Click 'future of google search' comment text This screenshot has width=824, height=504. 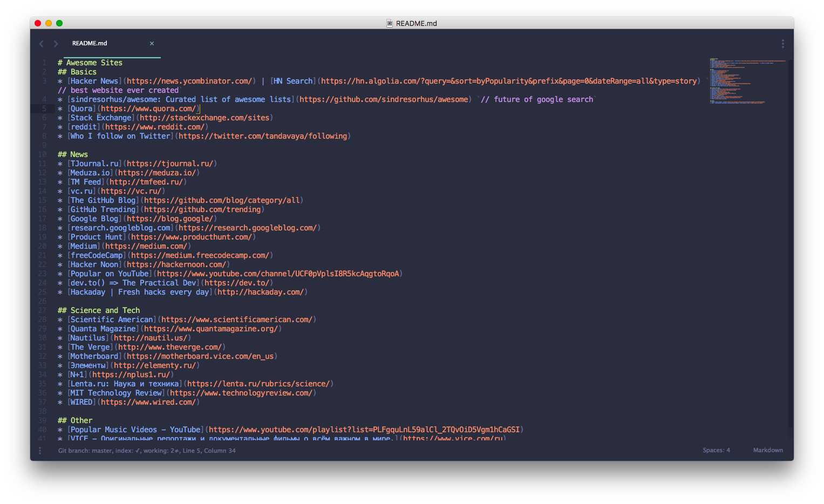tap(543, 99)
